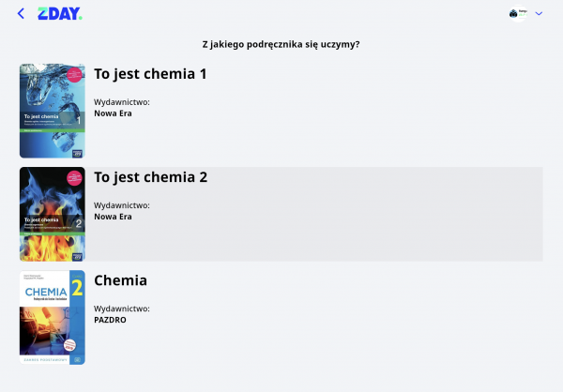Image resolution: width=563 pixels, height=392 pixels.
Task: Open the ZDAY logo home link
Action: click(60, 14)
